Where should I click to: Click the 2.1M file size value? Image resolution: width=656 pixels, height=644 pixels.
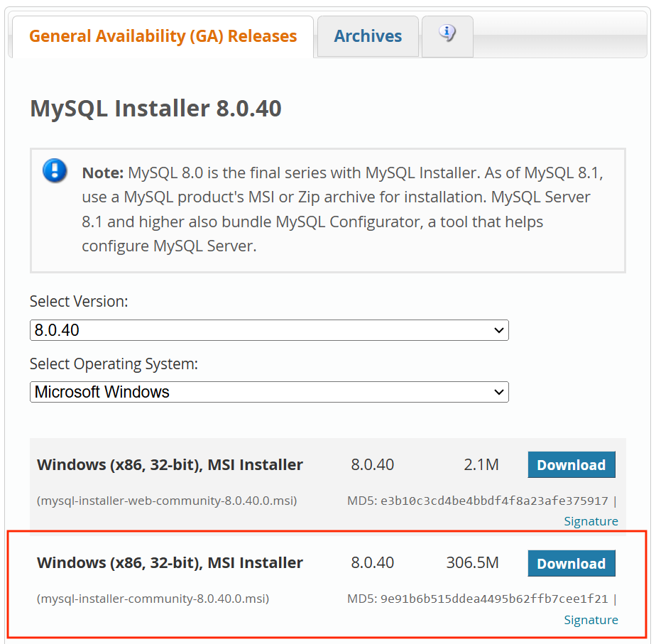point(481,464)
